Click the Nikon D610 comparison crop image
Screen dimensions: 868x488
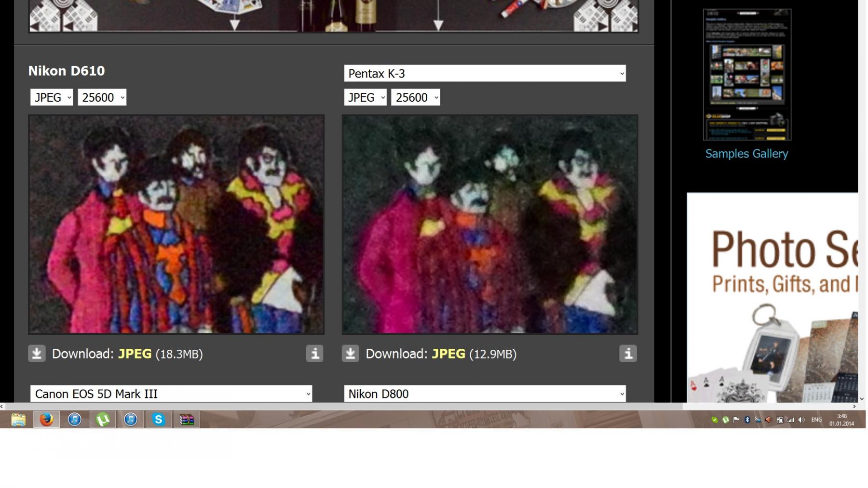click(176, 224)
